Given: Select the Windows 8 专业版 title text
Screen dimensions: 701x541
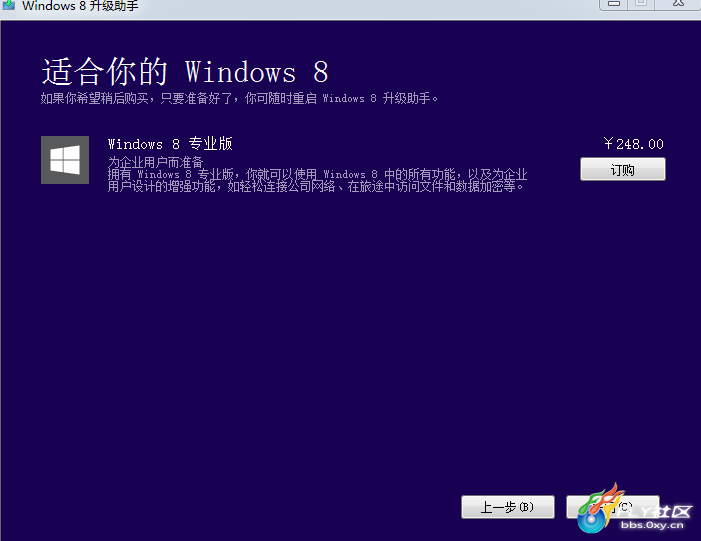Looking at the screenshot, I should pyautogui.click(x=170, y=144).
